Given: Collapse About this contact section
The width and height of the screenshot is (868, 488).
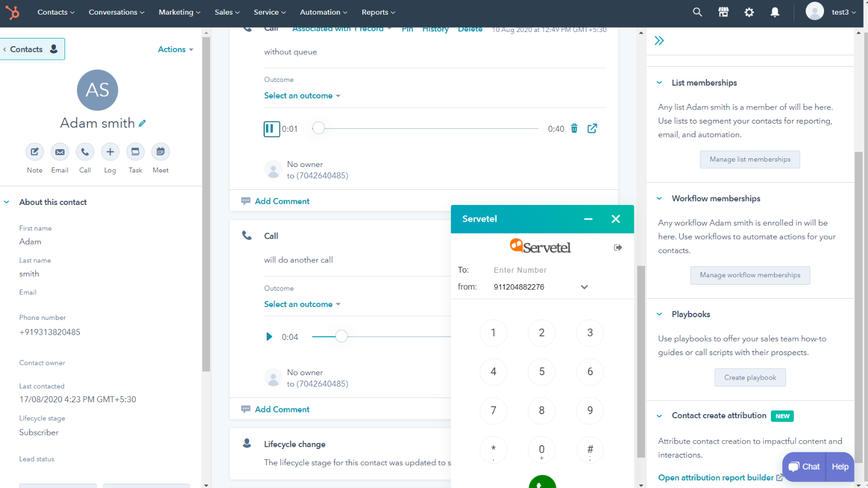Looking at the screenshot, I should [7, 202].
